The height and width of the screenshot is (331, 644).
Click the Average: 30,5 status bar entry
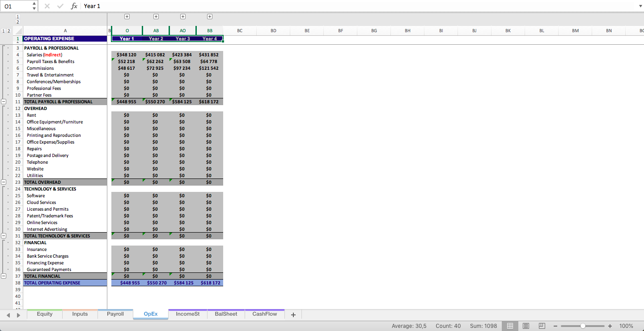tap(409, 326)
